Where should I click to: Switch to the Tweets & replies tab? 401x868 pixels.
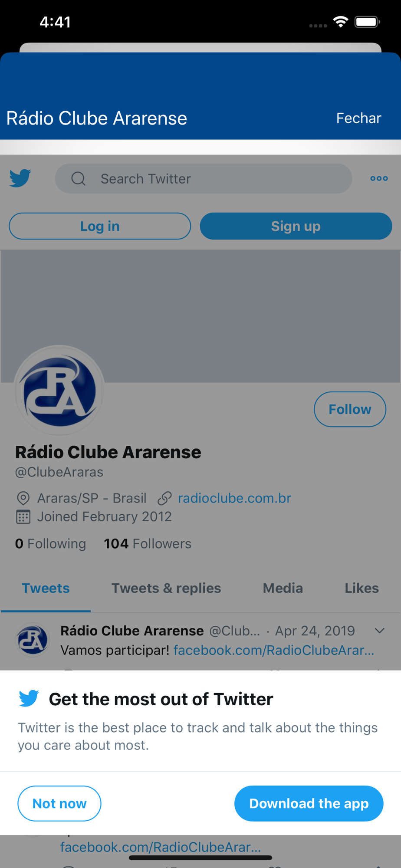pyautogui.click(x=166, y=588)
